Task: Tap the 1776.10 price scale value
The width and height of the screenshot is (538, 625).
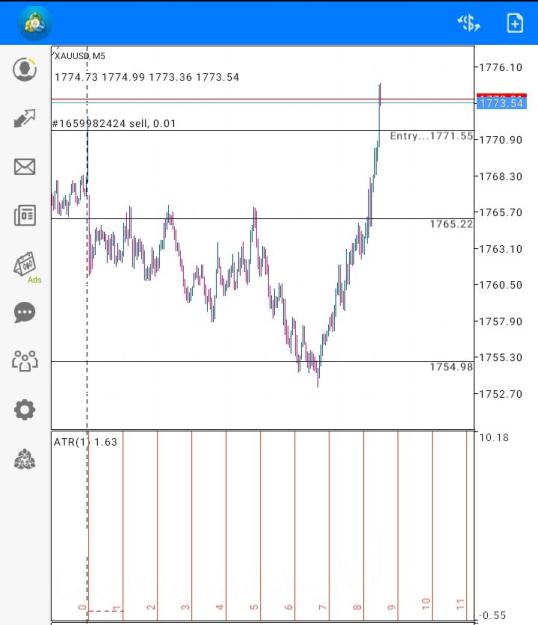Action: 501,67
